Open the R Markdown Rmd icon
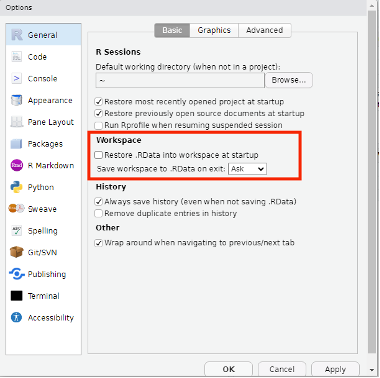This screenshot has width=380, height=378. click(17, 165)
